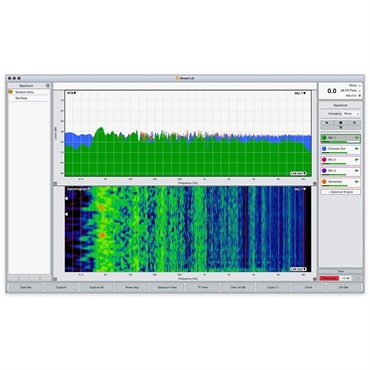Image resolution: width=370 pixels, height=370 pixels.
Task: Change the spectrograph banding from 1/48 Oct
Action: [x=298, y=269]
